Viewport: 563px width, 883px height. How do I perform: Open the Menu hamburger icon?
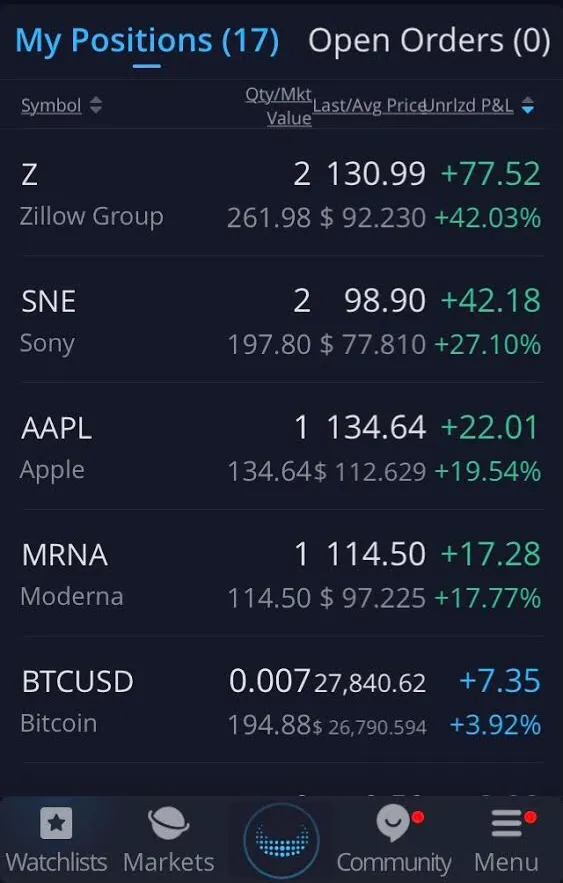(x=507, y=823)
